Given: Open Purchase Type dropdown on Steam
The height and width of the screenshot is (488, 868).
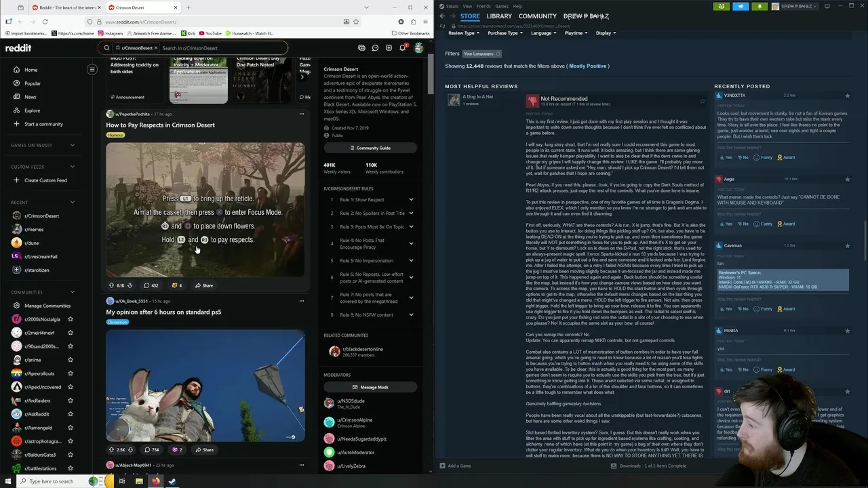Looking at the screenshot, I should (x=505, y=33).
